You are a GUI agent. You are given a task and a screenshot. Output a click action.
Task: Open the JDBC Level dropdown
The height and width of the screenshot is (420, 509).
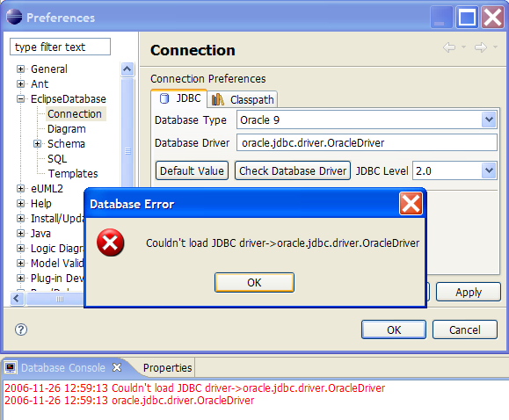pos(489,170)
